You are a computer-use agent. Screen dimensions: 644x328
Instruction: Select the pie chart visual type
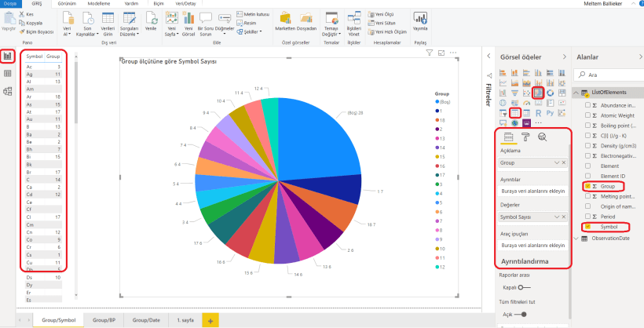click(x=539, y=93)
